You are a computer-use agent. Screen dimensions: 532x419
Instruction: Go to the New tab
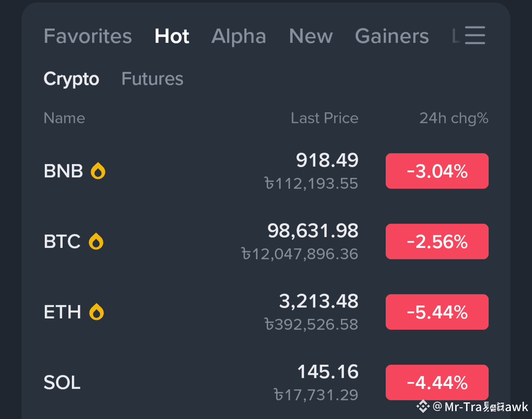click(x=311, y=36)
